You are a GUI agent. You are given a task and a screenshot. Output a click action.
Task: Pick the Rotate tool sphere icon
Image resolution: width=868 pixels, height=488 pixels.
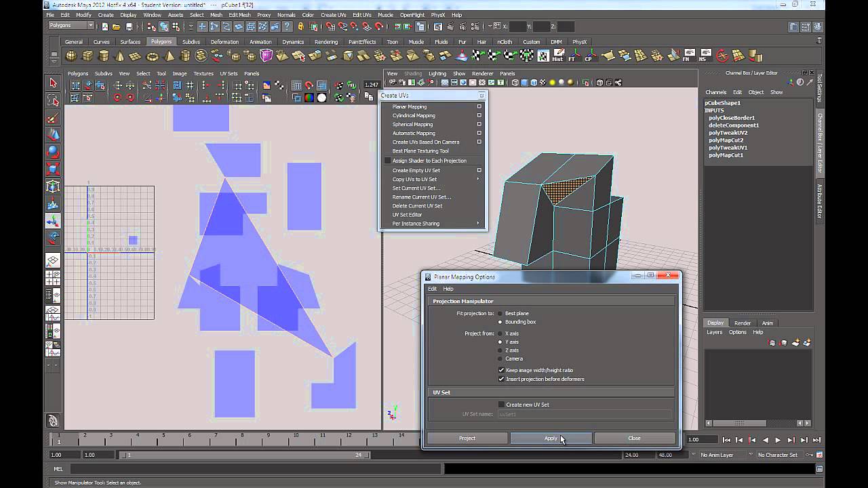pos(53,152)
